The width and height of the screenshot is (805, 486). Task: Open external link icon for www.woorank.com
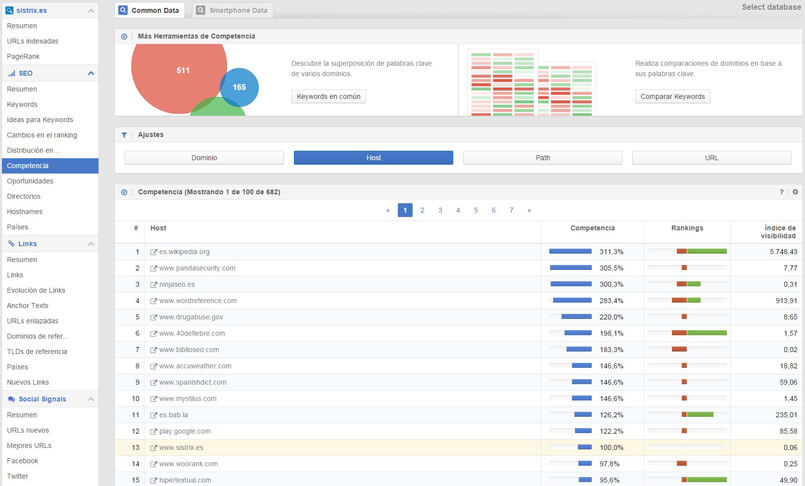(153, 464)
